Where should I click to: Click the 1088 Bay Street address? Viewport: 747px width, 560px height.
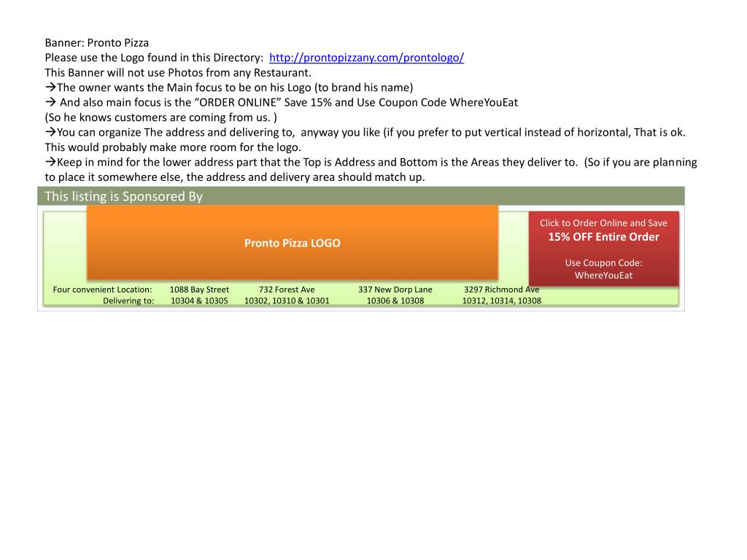[199, 289]
